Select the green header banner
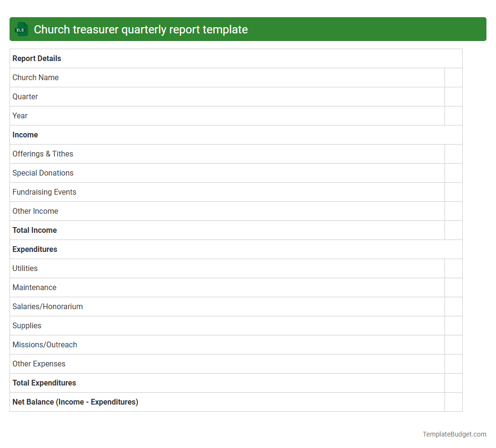 click(248, 29)
